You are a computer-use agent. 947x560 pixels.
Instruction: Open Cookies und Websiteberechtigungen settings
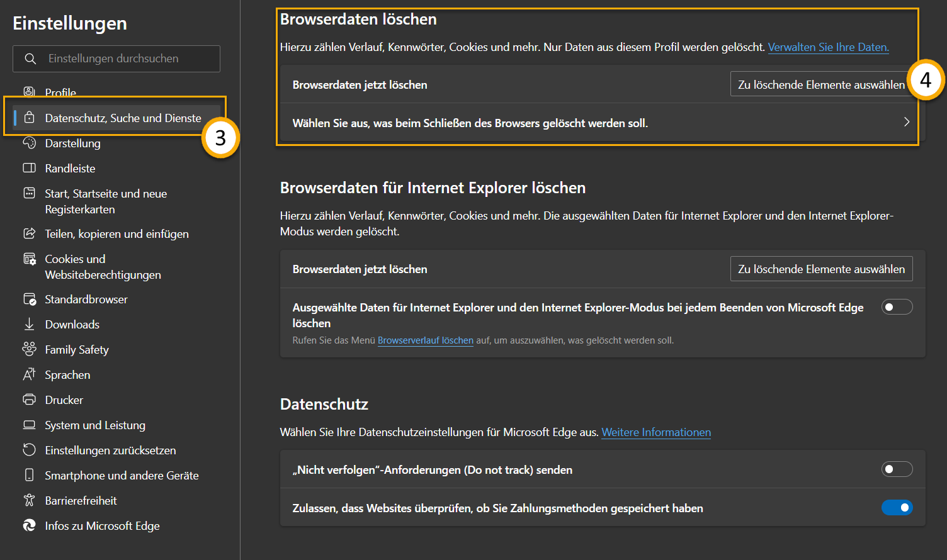pyautogui.click(x=103, y=267)
